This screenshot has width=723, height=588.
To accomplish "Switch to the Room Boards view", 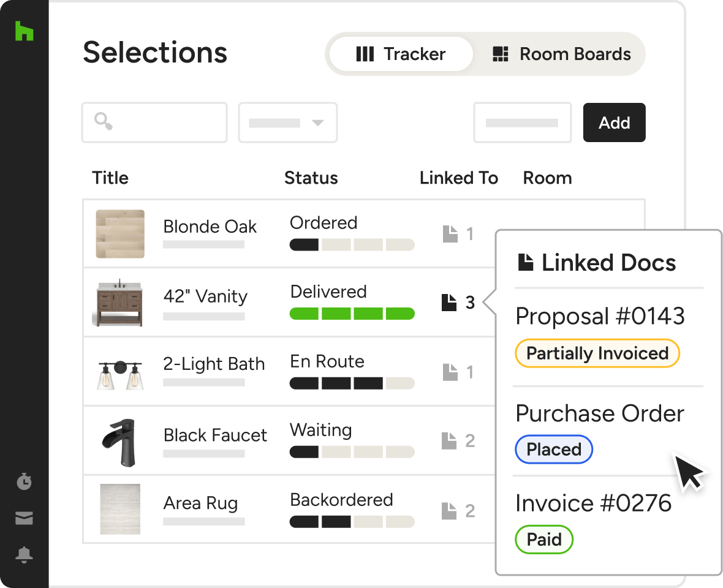I will tap(561, 54).
